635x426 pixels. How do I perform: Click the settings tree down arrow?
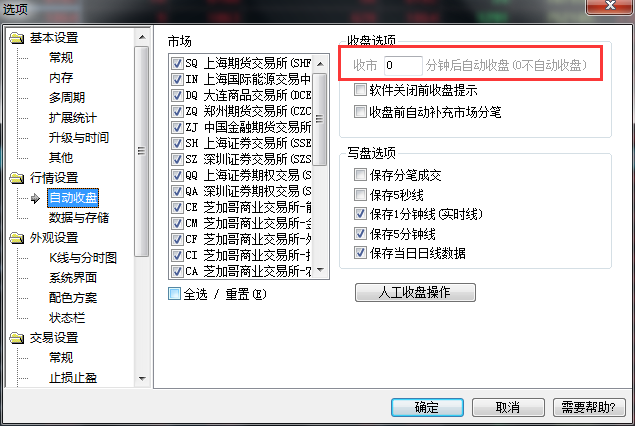pyautogui.click(x=142, y=379)
